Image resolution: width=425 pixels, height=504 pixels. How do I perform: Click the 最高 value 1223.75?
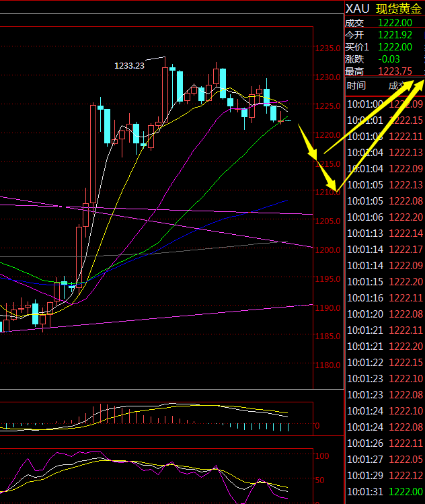(x=395, y=71)
